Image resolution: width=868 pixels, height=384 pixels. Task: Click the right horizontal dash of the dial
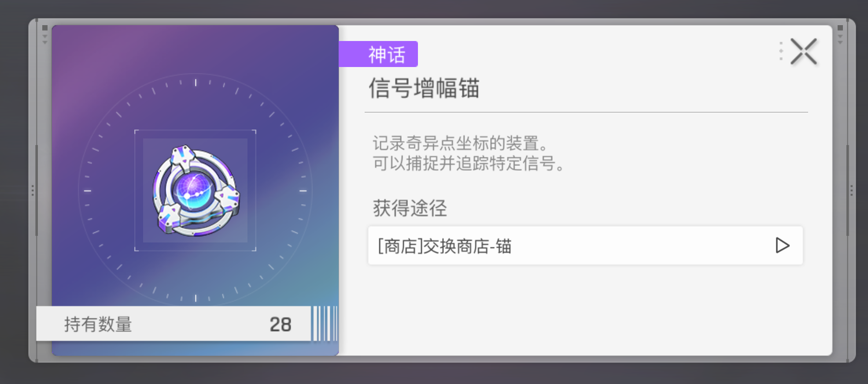(x=303, y=191)
